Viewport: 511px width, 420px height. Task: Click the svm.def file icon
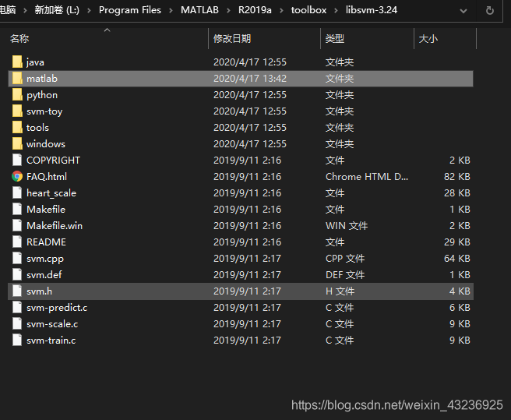coord(17,274)
